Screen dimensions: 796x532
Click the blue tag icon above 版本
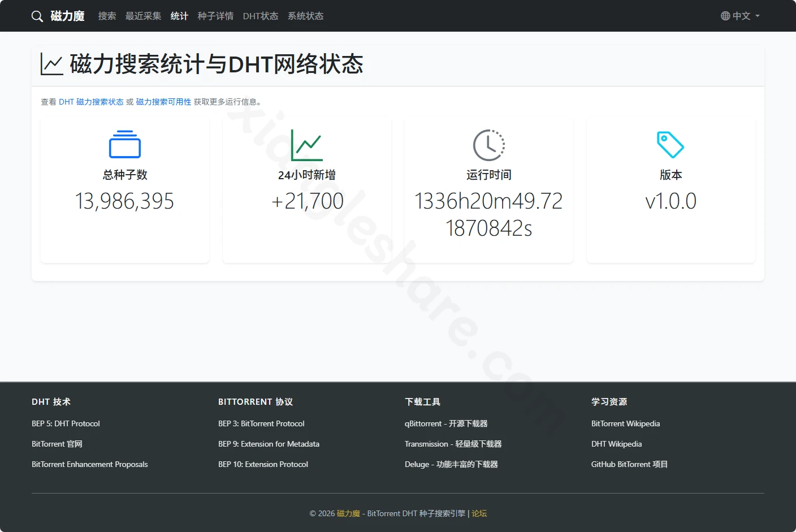pos(670,145)
